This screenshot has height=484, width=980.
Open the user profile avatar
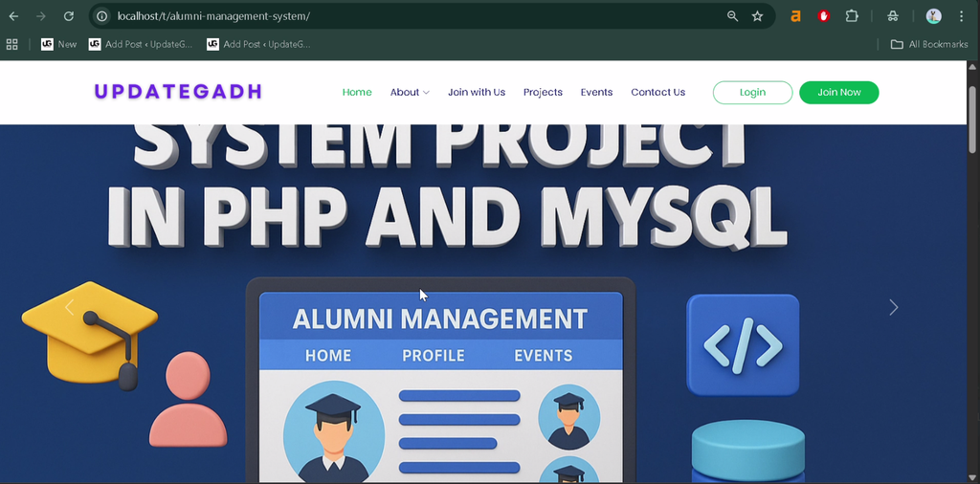coord(934,16)
